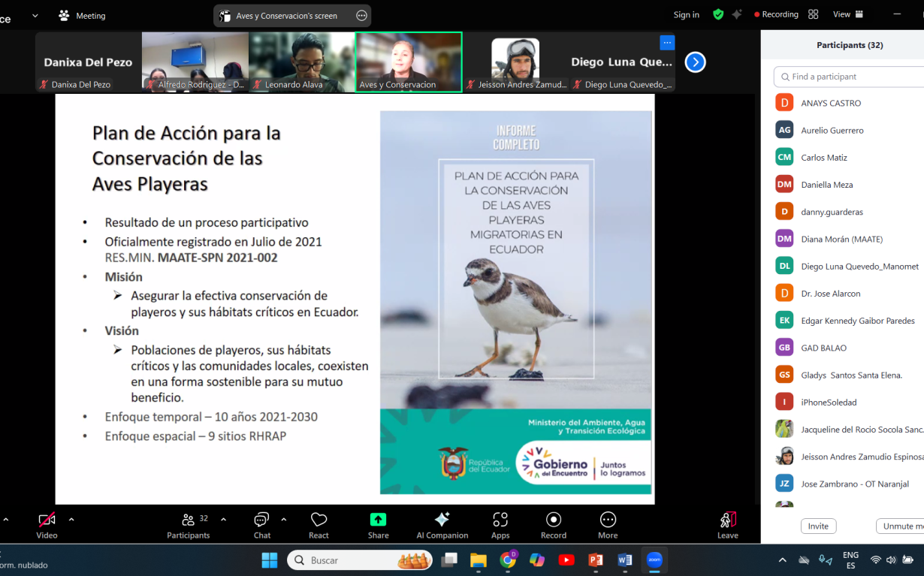Screen dimensions: 924x576
Task: Open the Reactions panel
Action: (319, 523)
